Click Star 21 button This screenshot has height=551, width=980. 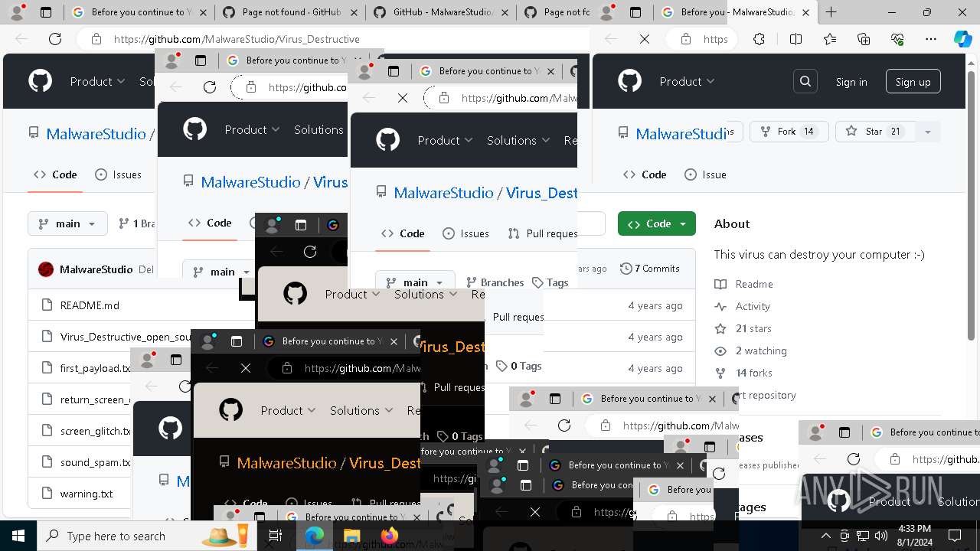coord(876,132)
